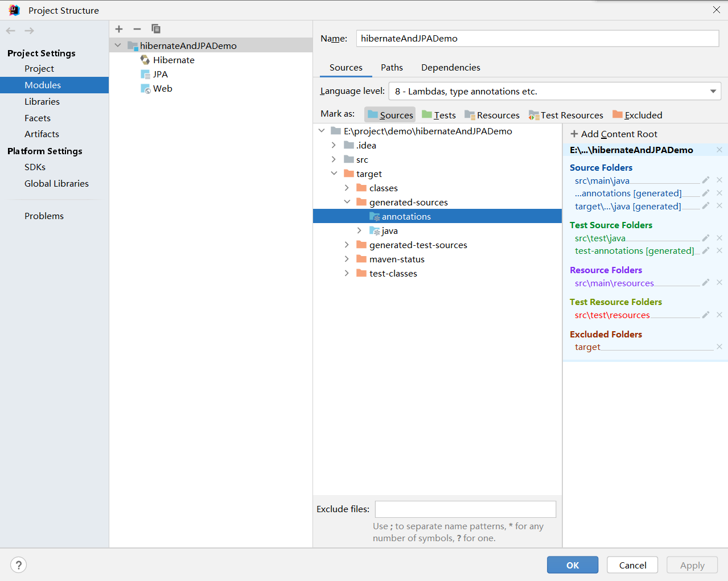This screenshot has width=728, height=581.
Task: Click the OK button
Action: tap(573, 565)
